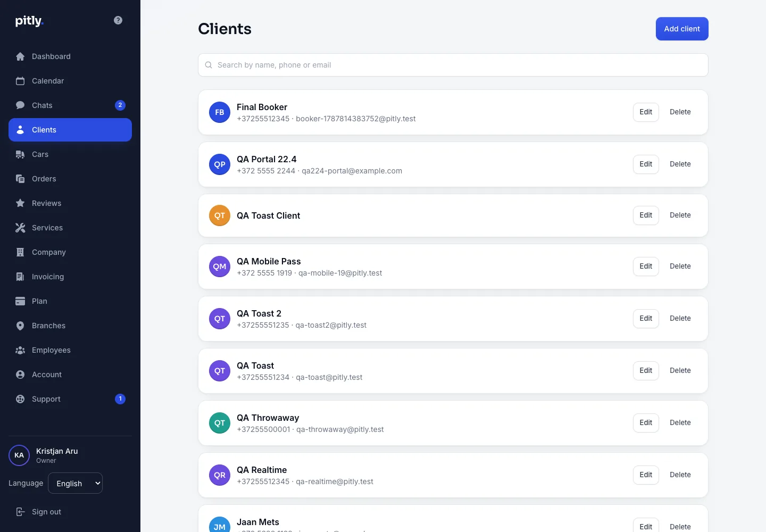Click the FB avatar for Final Booker
This screenshot has height=532, width=766.
220,112
